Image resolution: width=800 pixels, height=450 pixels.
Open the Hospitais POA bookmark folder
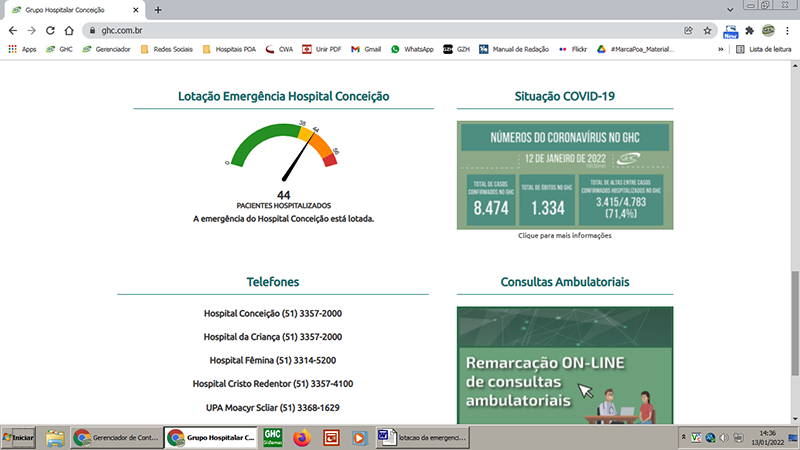coord(229,48)
